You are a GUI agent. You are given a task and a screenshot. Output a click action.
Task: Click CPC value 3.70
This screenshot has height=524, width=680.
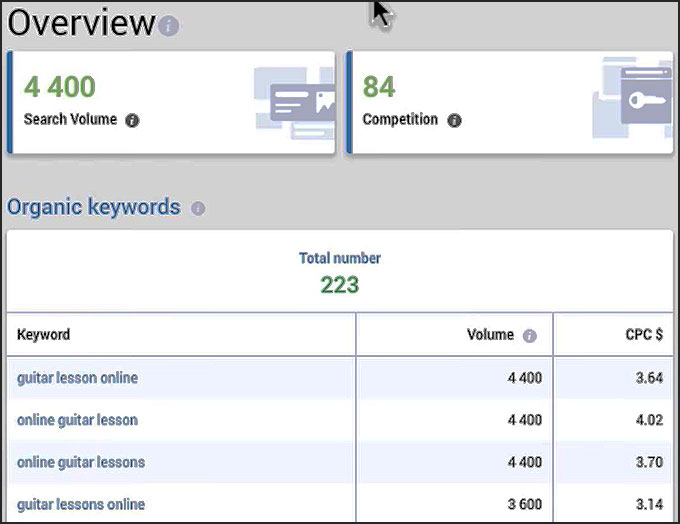[x=649, y=462]
